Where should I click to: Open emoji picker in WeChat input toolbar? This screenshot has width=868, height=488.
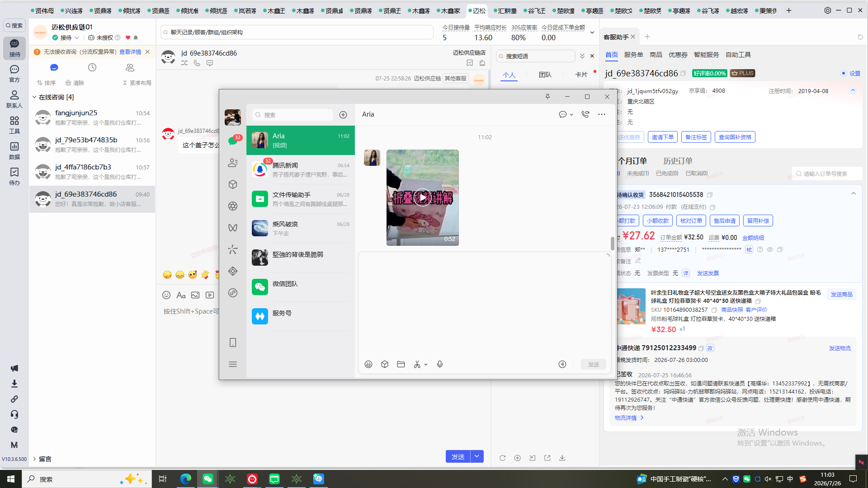[x=368, y=364]
